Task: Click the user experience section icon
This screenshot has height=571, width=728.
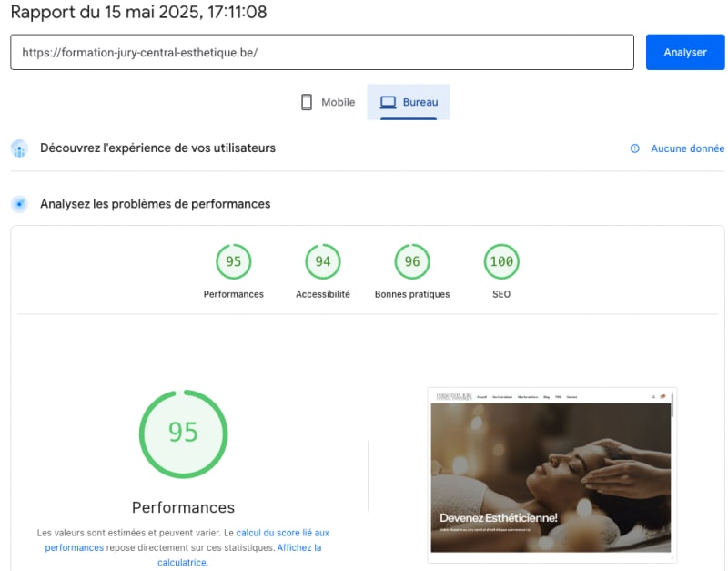Action: (x=19, y=148)
